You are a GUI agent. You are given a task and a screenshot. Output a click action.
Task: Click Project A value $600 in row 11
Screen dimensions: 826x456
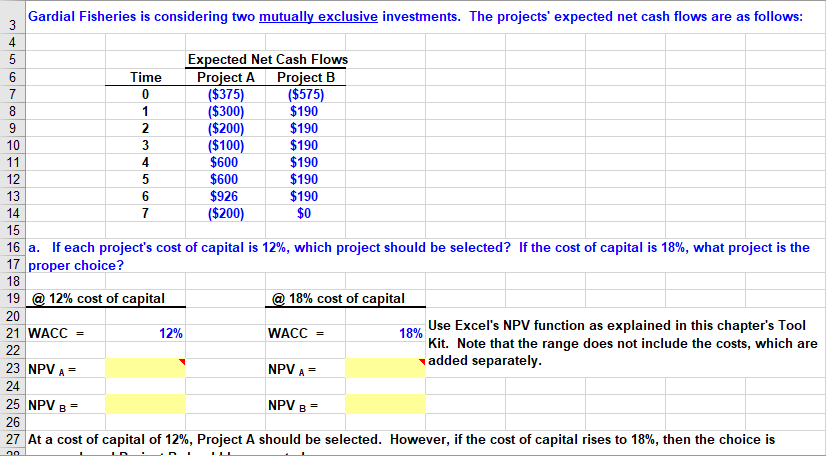coord(225,162)
